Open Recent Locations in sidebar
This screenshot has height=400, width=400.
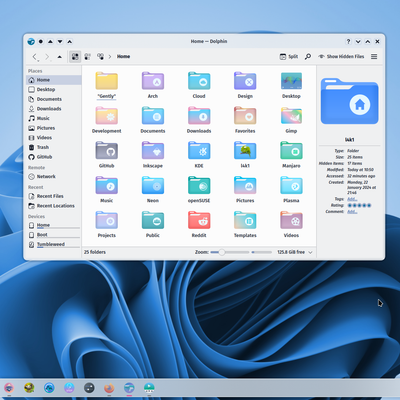(54, 206)
